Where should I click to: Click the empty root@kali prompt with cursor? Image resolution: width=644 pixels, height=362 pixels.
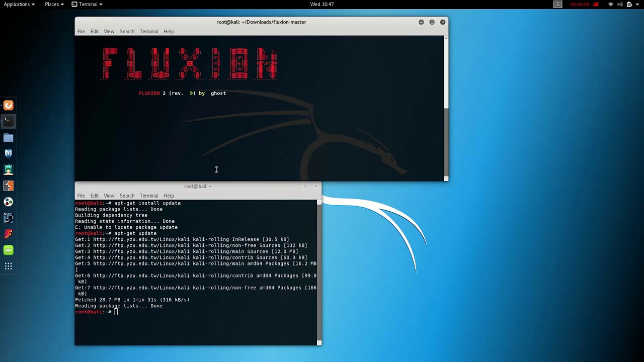click(96, 312)
